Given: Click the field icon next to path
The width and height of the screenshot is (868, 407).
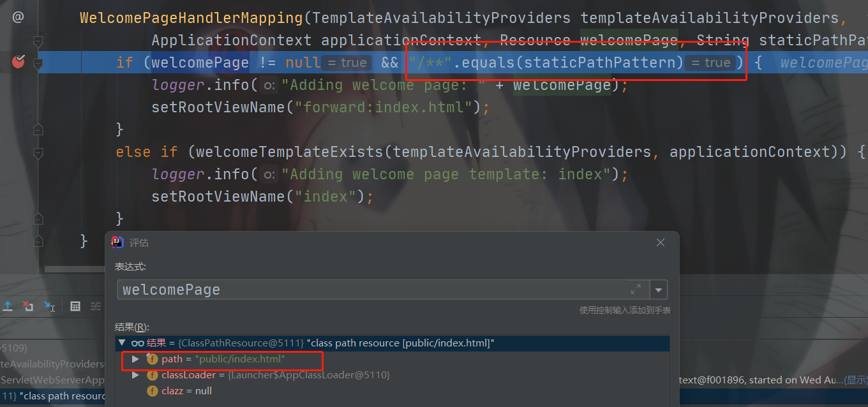Looking at the screenshot, I should pos(152,359).
